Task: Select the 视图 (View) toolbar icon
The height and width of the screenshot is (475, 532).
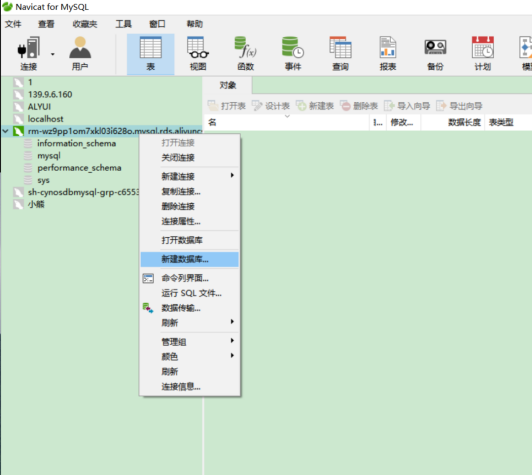Action: coord(198,54)
